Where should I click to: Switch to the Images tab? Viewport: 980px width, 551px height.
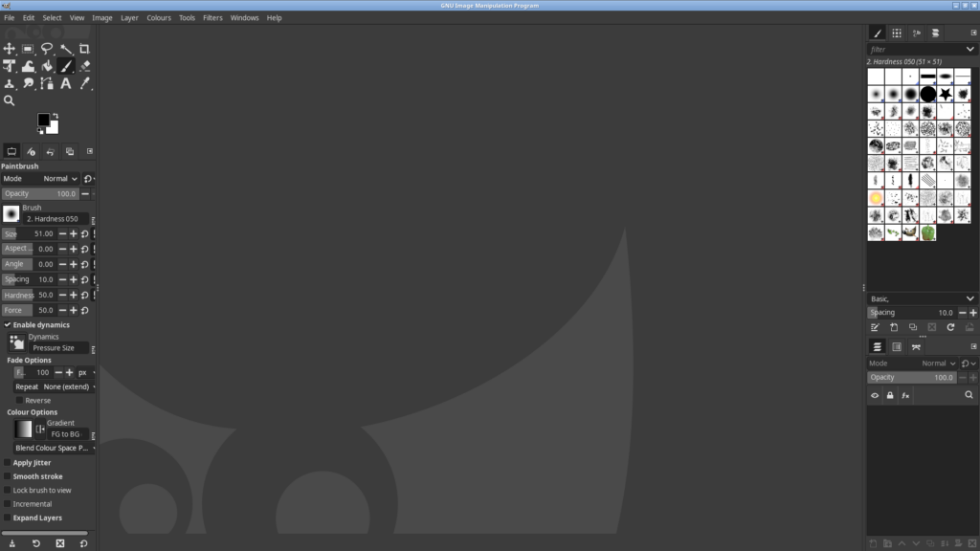click(69, 151)
